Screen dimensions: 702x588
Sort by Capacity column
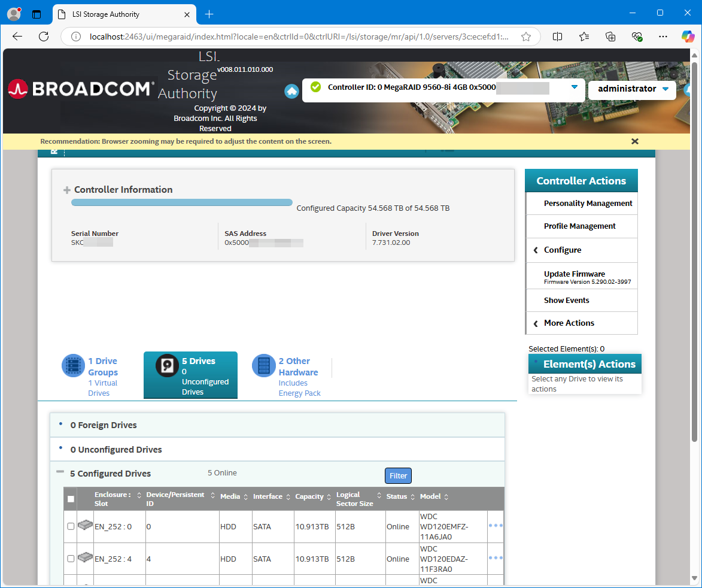(x=329, y=497)
